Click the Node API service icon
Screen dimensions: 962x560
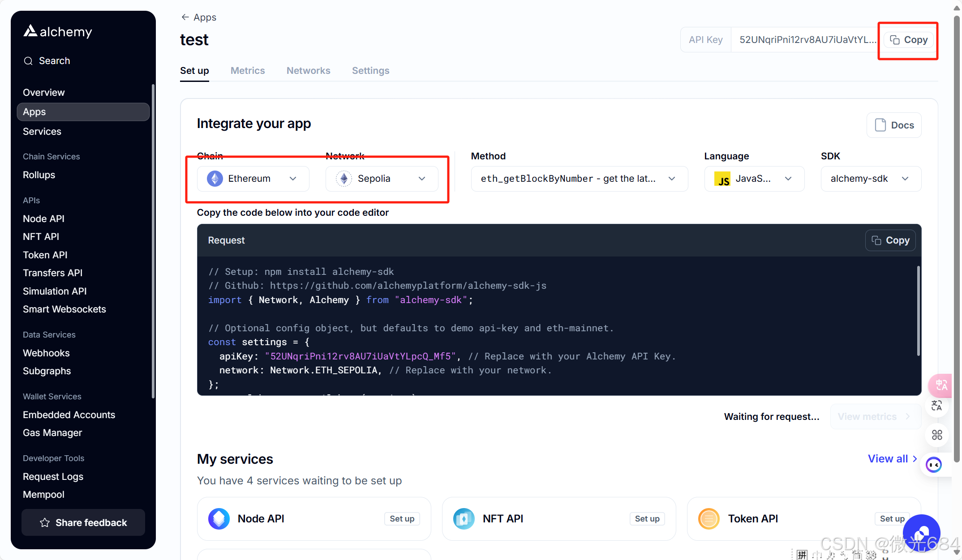[219, 519]
